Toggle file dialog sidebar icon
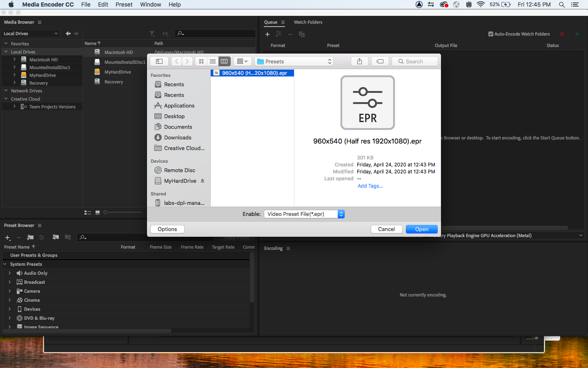The height and width of the screenshot is (368, 588). point(159,61)
